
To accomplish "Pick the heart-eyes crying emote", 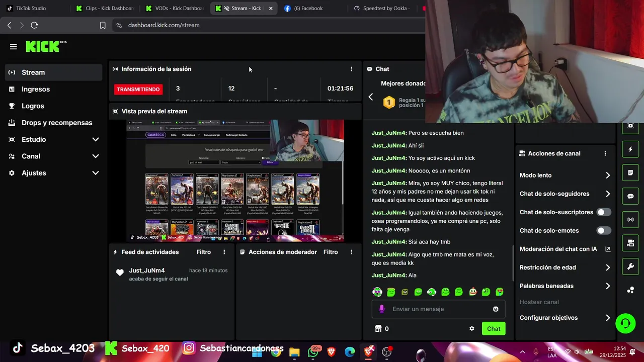I will pyautogui.click(x=500, y=292).
